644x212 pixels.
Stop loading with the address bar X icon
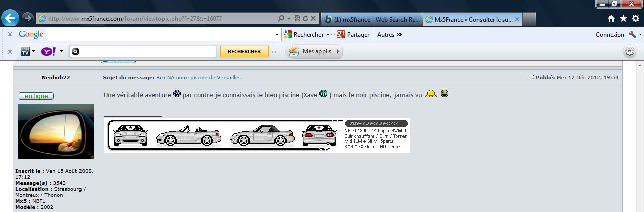(x=313, y=18)
